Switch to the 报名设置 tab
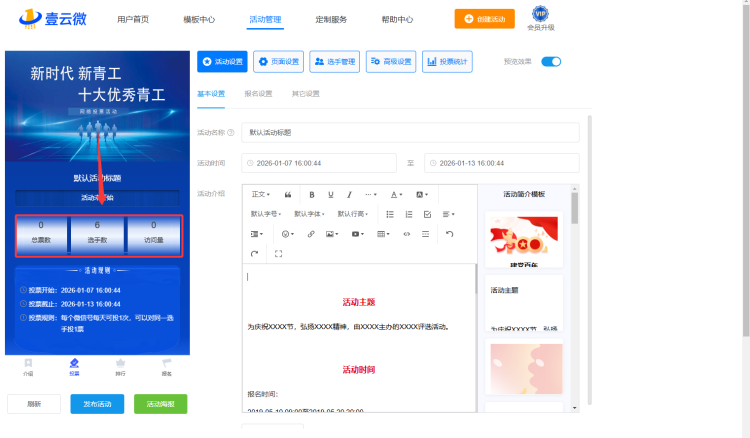 [258, 94]
